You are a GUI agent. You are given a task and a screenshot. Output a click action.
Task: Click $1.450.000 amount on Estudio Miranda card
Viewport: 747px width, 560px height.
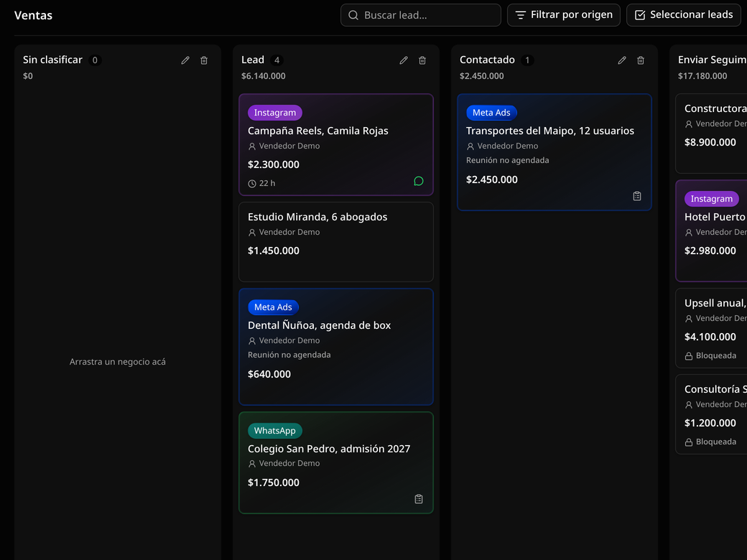tap(274, 251)
